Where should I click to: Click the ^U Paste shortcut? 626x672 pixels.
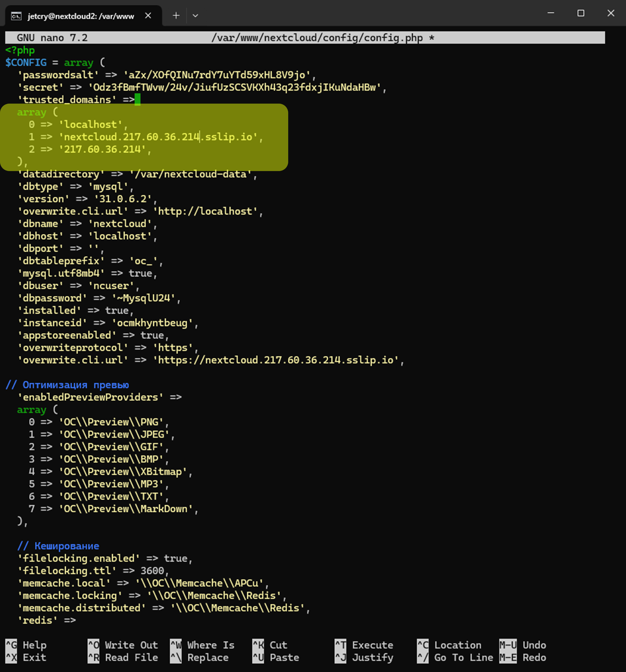[x=276, y=658]
